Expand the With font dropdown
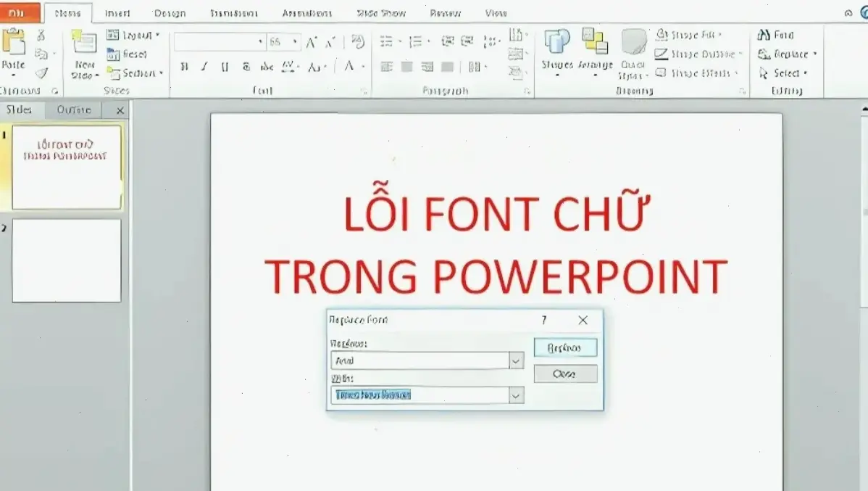Screen dimensions: 868x491 [516, 395]
